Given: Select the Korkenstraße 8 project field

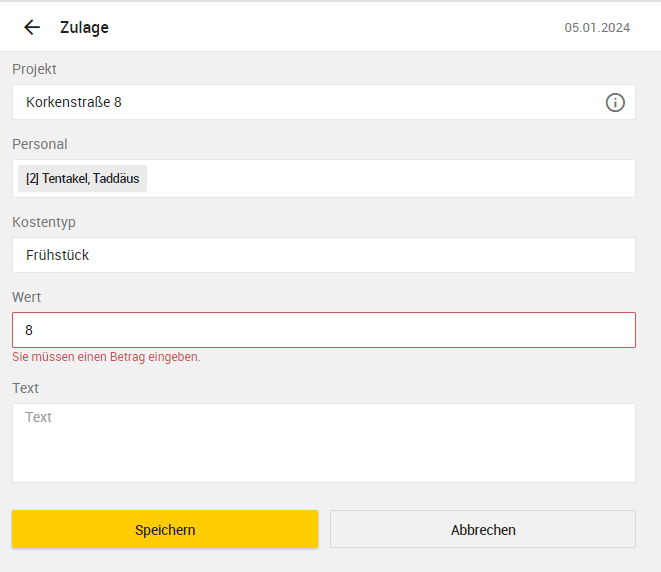Looking at the screenshot, I should pos(324,102).
